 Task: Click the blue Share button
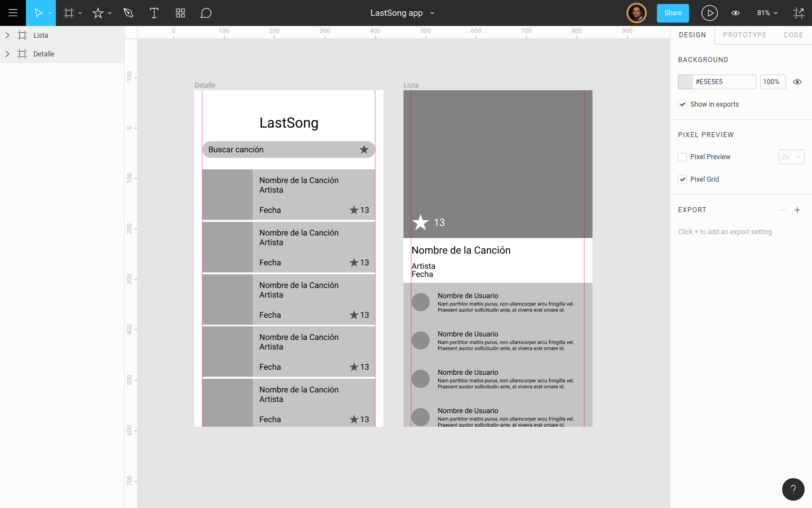(673, 13)
